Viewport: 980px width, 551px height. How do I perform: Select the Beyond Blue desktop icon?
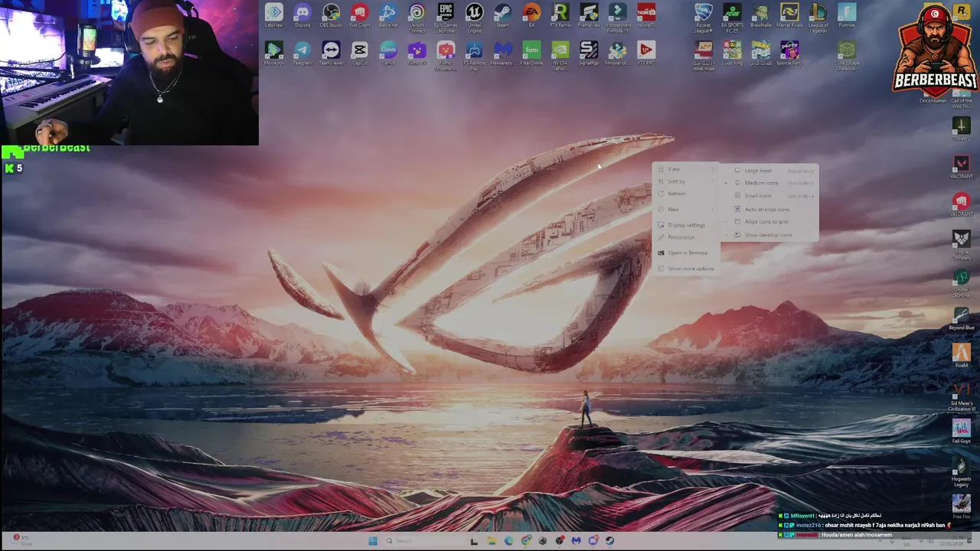coord(961,318)
